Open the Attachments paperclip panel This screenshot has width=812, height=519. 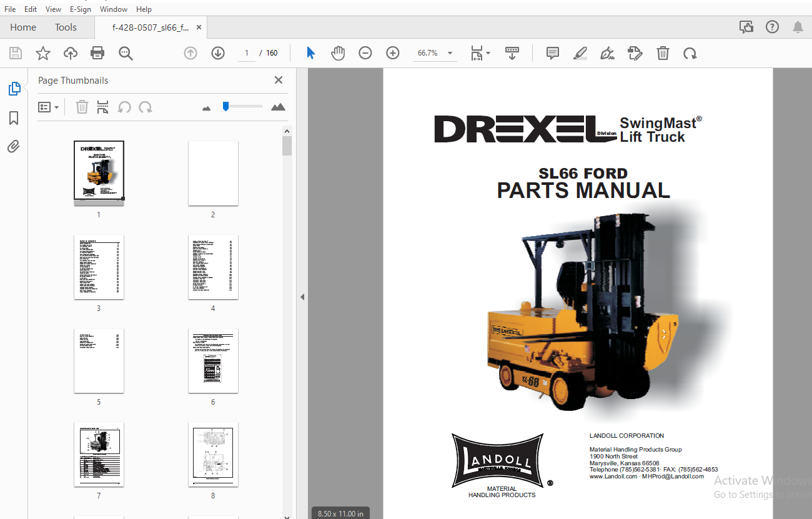[x=14, y=147]
